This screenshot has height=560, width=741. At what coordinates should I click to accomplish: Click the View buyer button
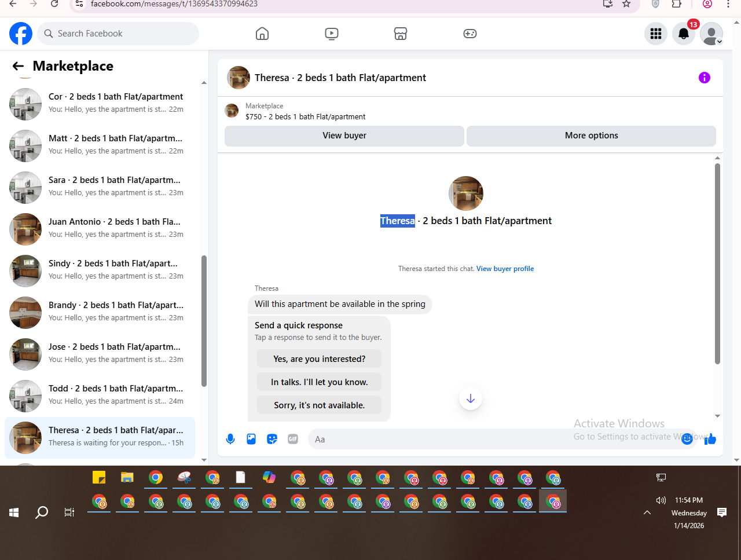click(x=344, y=136)
